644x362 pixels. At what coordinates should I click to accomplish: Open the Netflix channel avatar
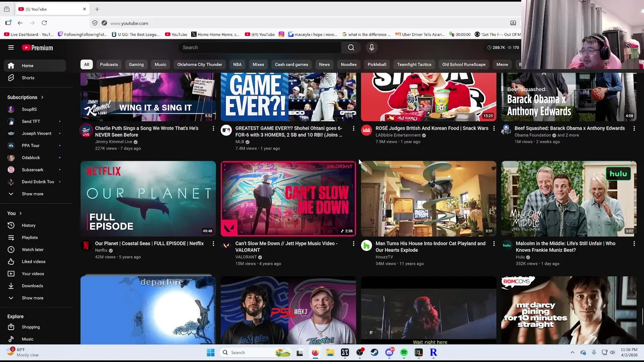point(86,246)
